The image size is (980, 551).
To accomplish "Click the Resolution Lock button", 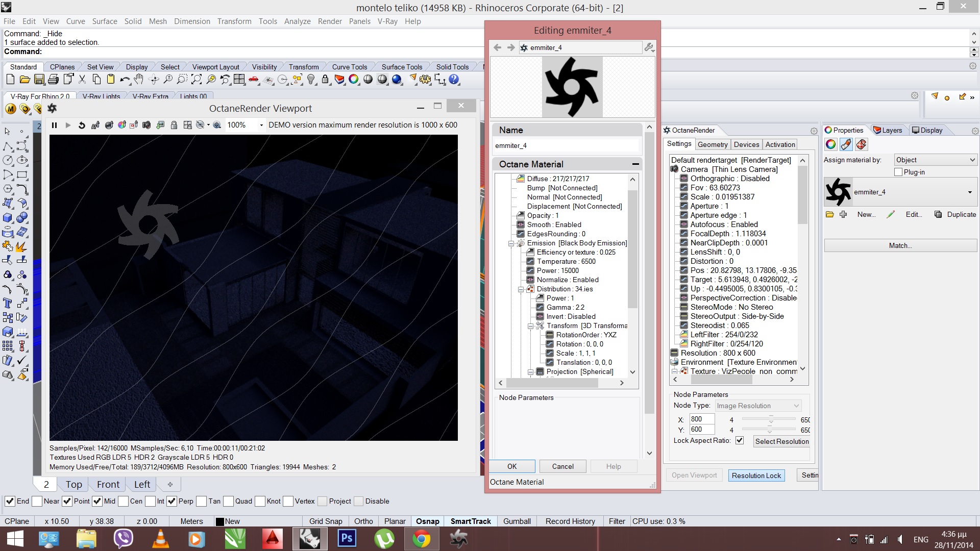I will (x=756, y=475).
